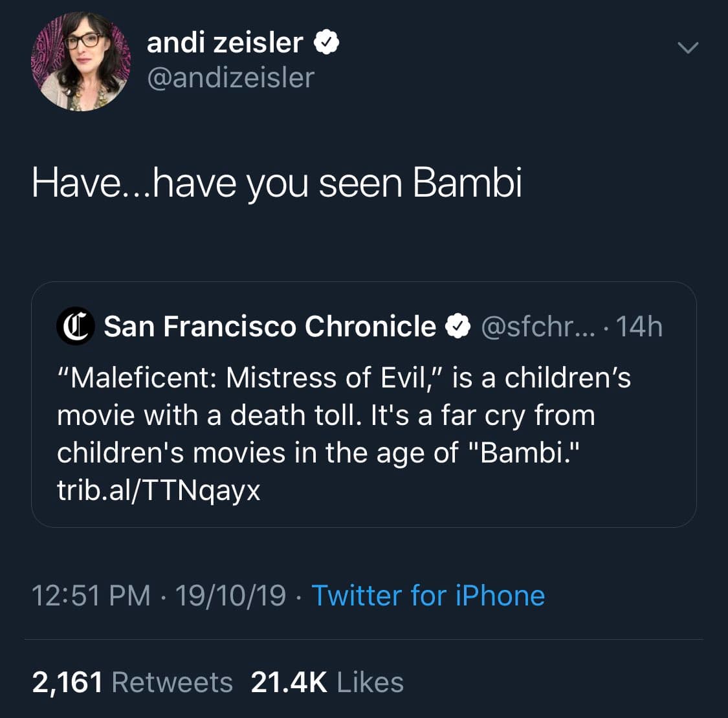Select the 'Have...have you seen Bambi' text
728x718 pixels.
click(276, 182)
